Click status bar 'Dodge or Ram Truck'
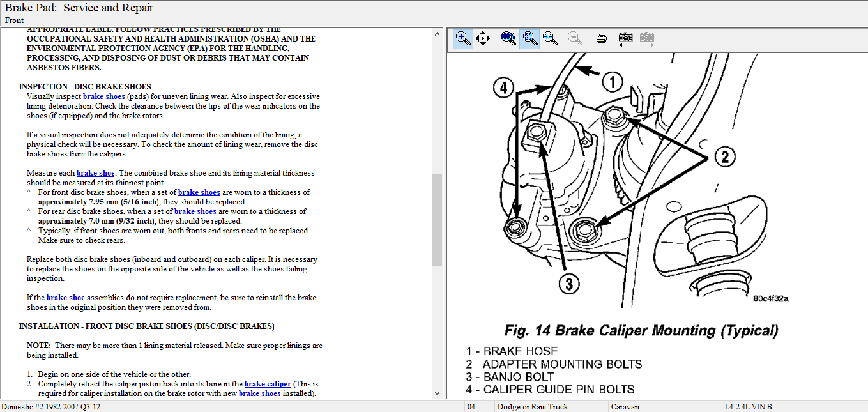Viewport: 868px width, 412px height. [533, 407]
